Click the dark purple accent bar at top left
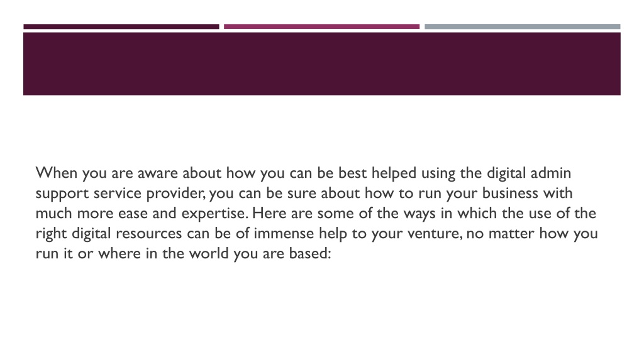644x362 pixels. [121, 26]
